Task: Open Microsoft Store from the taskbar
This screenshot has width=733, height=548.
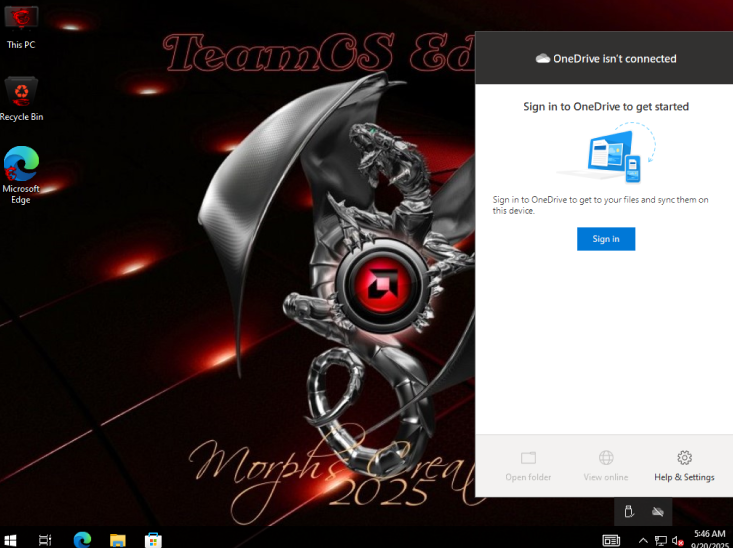Action: point(153,540)
